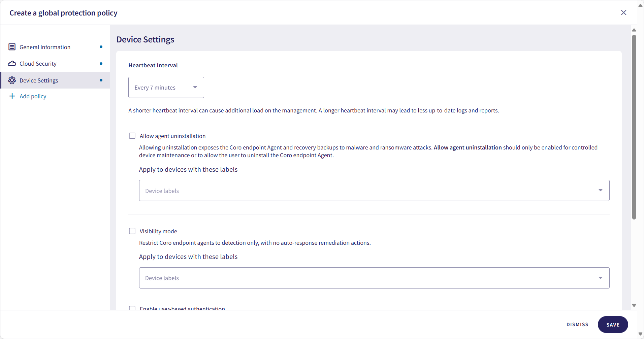Tick Enable user-based authentication checkbox

(x=132, y=308)
